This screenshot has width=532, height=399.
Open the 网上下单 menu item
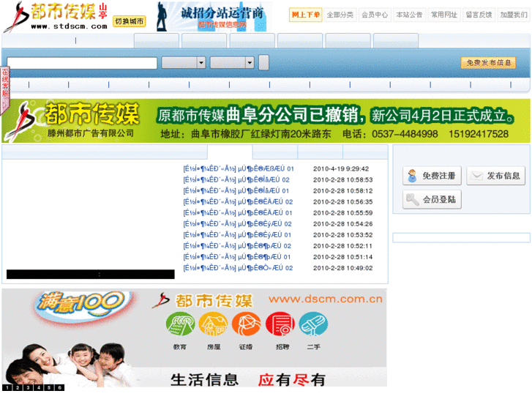click(x=305, y=15)
